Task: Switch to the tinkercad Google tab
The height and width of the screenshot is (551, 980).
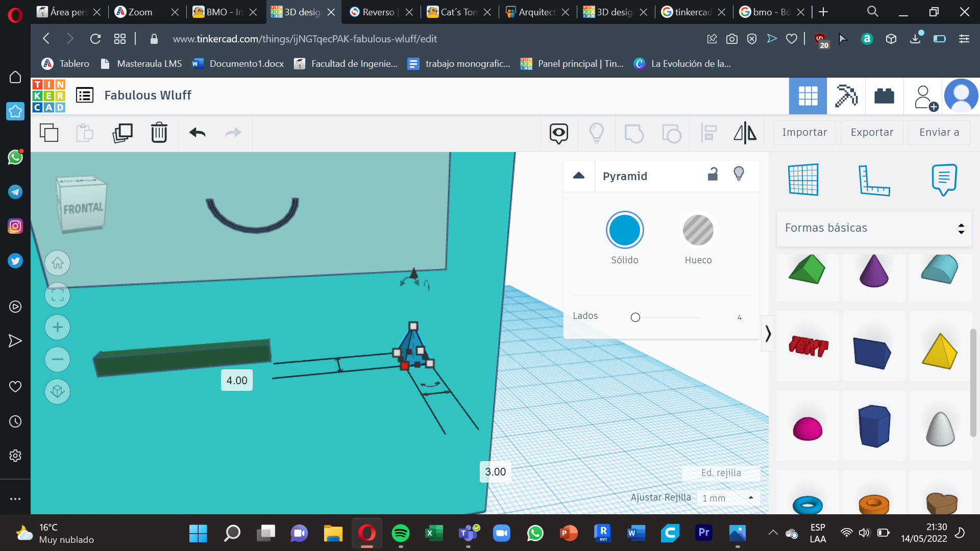Action: [x=693, y=12]
